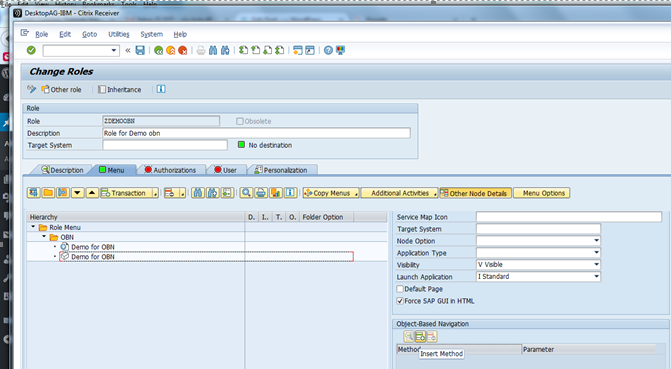This screenshot has width=671, height=369.
Task: Click the Next Page icon
Action: click(267, 51)
